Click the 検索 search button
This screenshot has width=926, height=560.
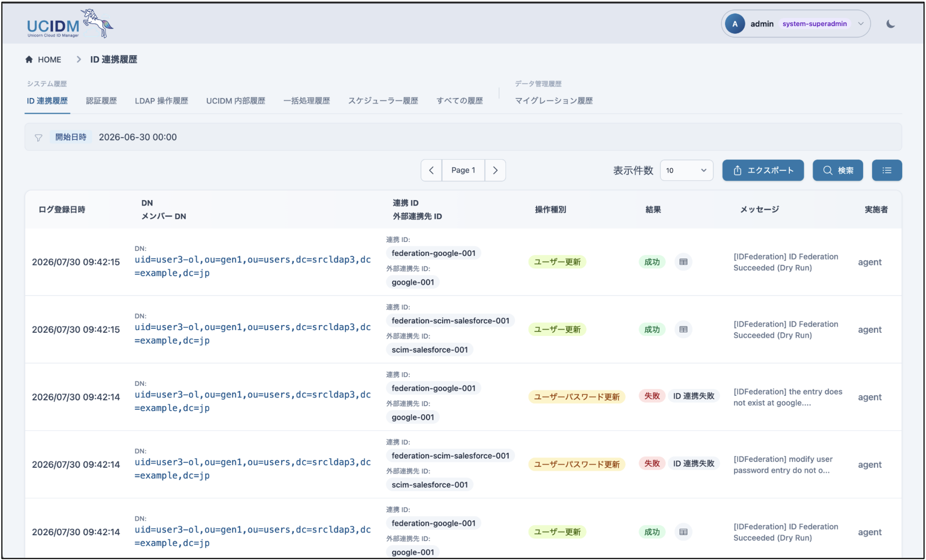pos(837,170)
